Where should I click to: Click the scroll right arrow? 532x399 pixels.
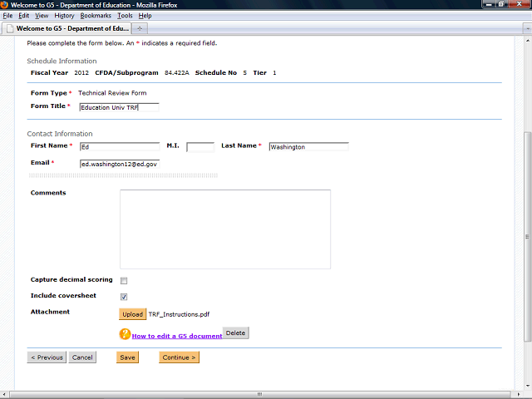pos(518,395)
